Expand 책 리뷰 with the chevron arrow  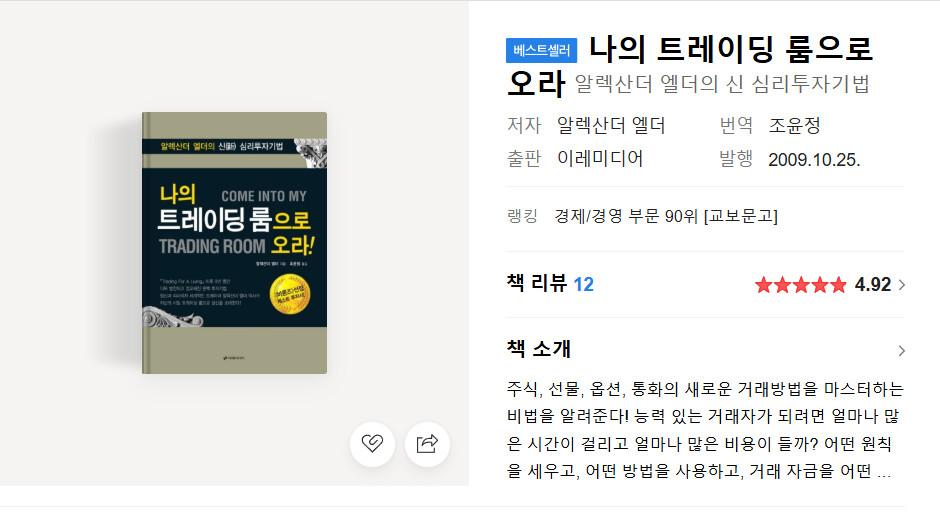[902, 285]
